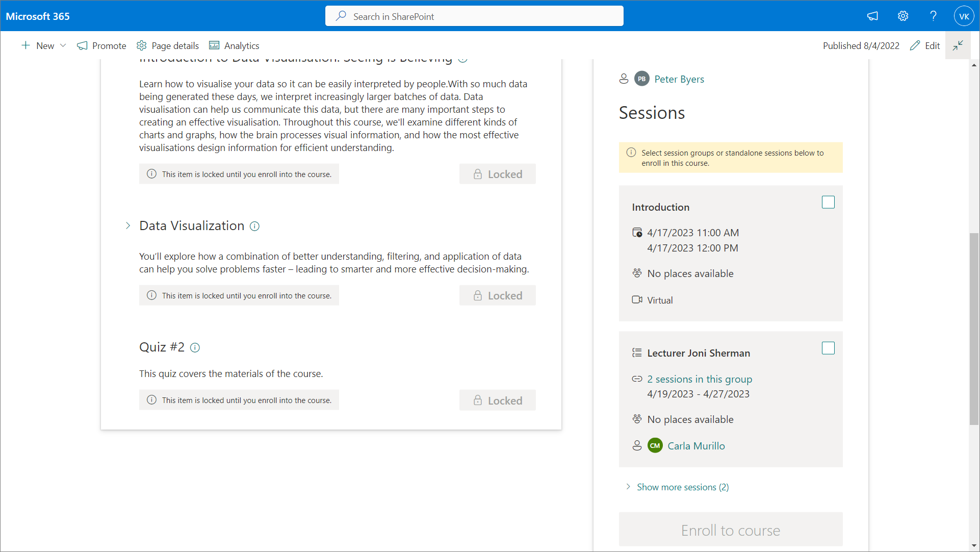The image size is (980, 552).
Task: Click the collapse view arrows icon
Action: point(958,45)
